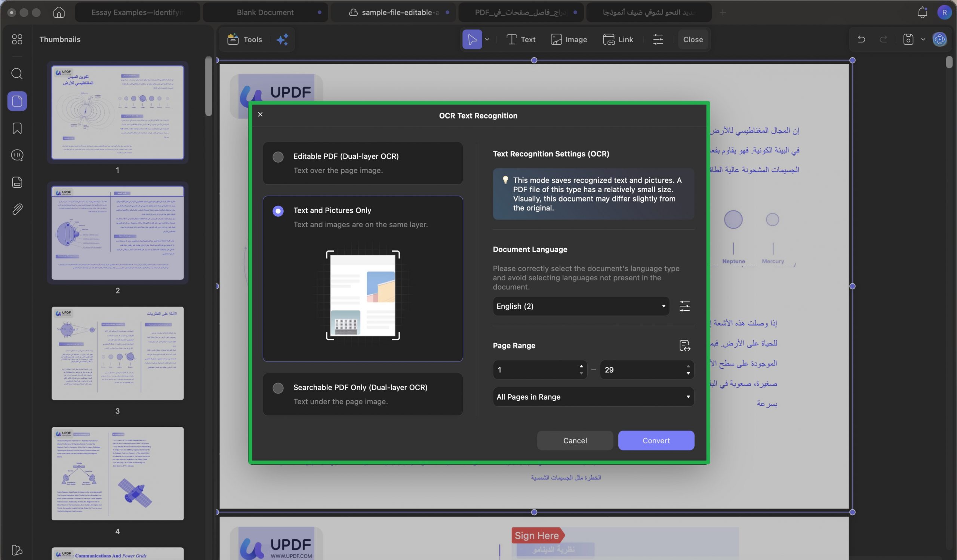Click Close in the edit toolbar
Viewport: 957px width, 560px height.
[x=693, y=40]
